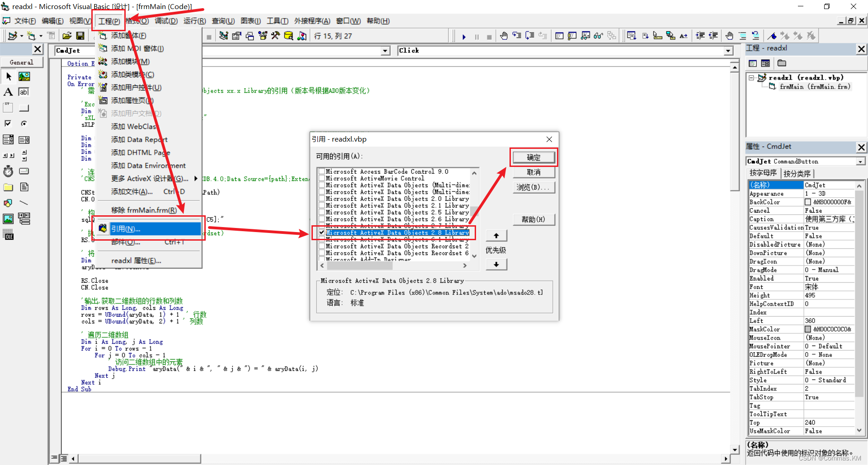Screen dimensions: 868x465
Task: Check Microsoft ActiveX Data Objects 2.0 Library
Action: coord(321,199)
